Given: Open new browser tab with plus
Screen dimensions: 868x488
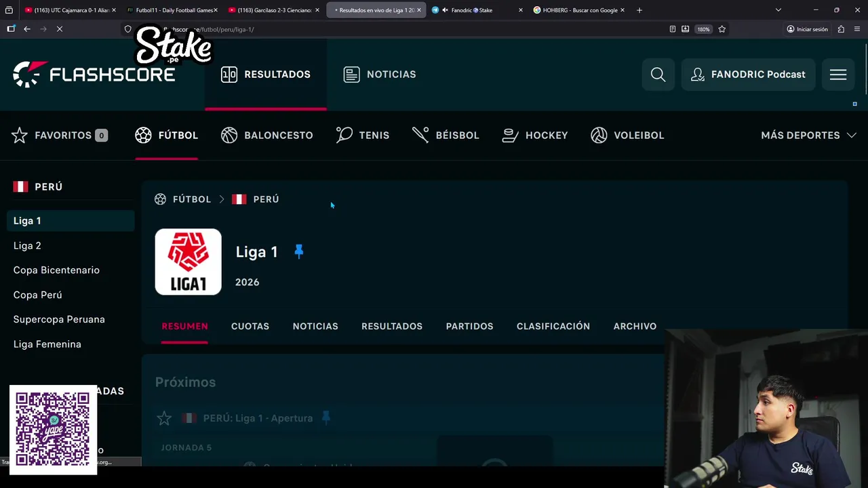Looking at the screenshot, I should coord(639,10).
